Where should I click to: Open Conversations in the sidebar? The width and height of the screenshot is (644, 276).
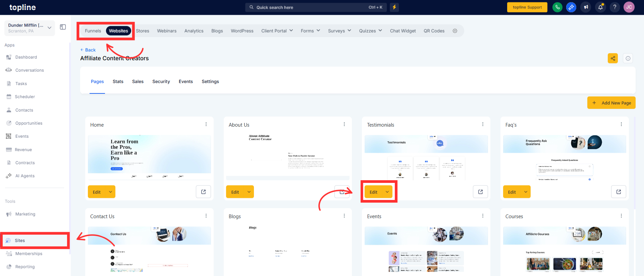pyautogui.click(x=30, y=70)
